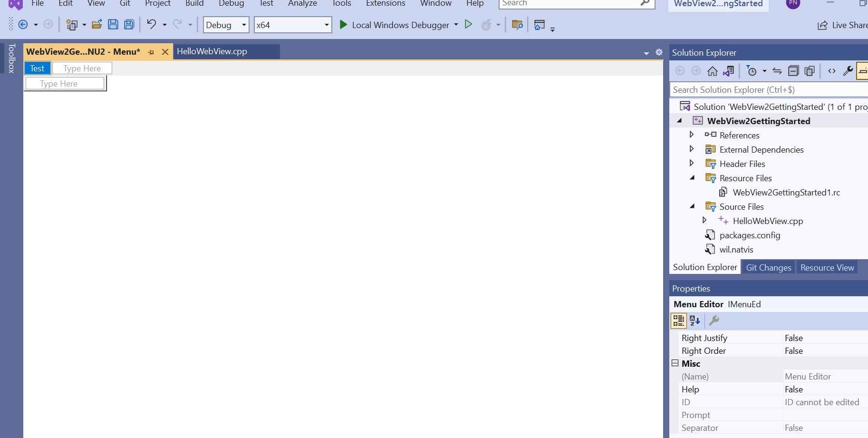Click the Pending Changes Filter clock icon
This screenshot has height=438, width=868.
coord(752,71)
